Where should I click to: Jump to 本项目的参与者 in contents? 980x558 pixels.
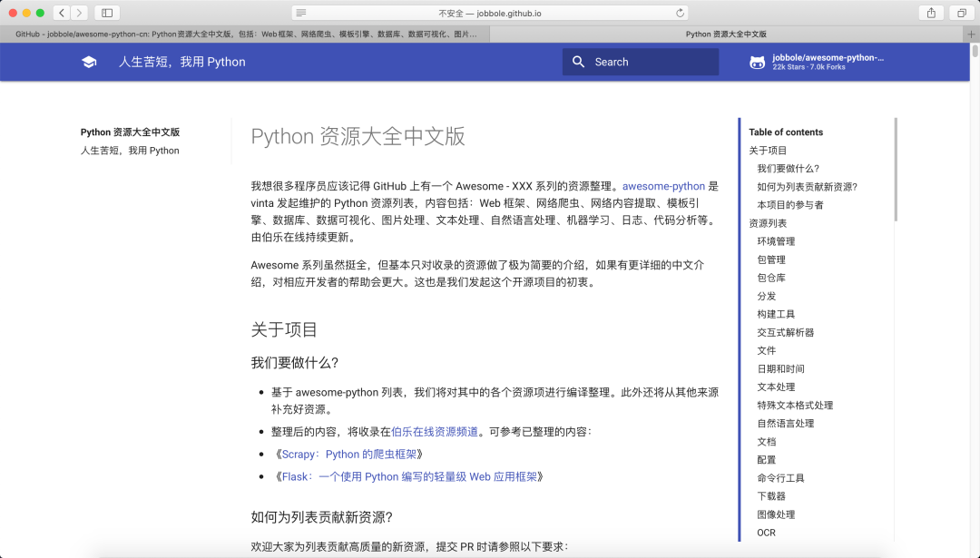coord(790,205)
